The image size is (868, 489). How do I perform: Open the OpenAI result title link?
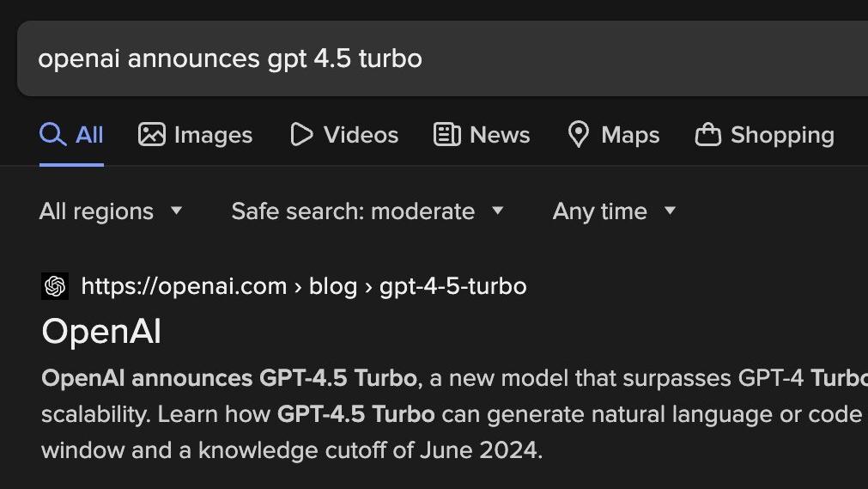pyautogui.click(x=101, y=332)
